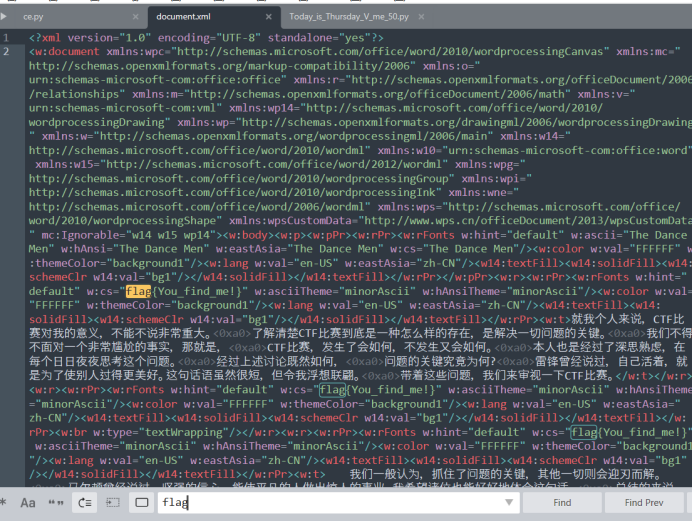Viewport: 692px width, 521px height.
Task: Close the document.xml tab
Action: pyautogui.click(x=269, y=17)
